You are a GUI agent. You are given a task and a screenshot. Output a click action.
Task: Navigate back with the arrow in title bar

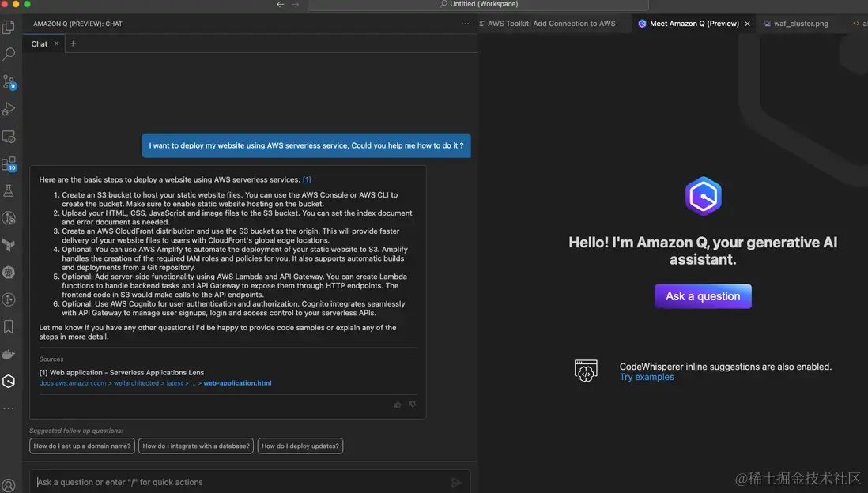280,4
